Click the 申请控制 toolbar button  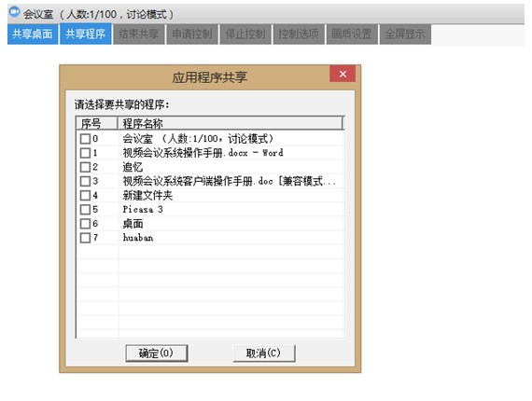click(x=192, y=34)
